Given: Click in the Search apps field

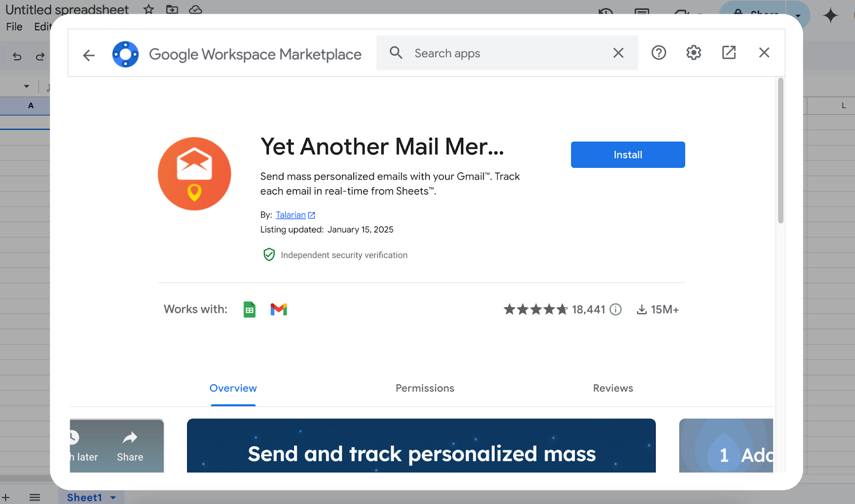Looking at the screenshot, I should coord(507,53).
